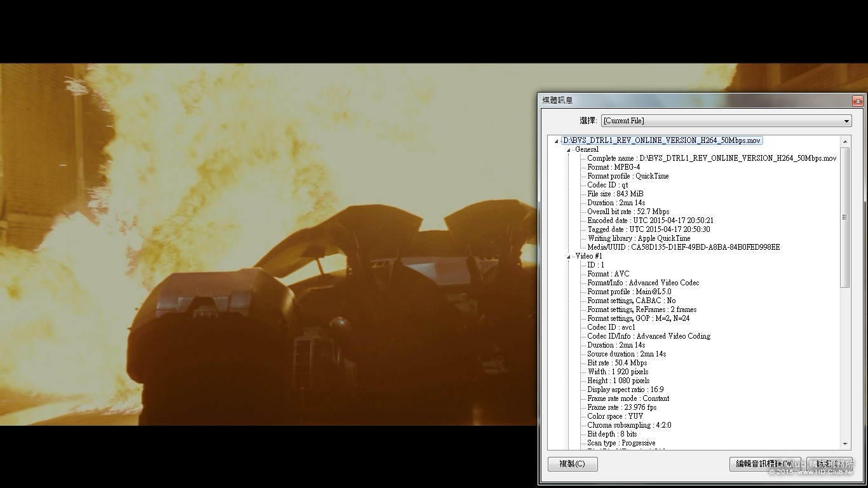This screenshot has height=488, width=868.
Task: Select 'Display aspect ratio : 16:9' row
Action: [x=625, y=390]
